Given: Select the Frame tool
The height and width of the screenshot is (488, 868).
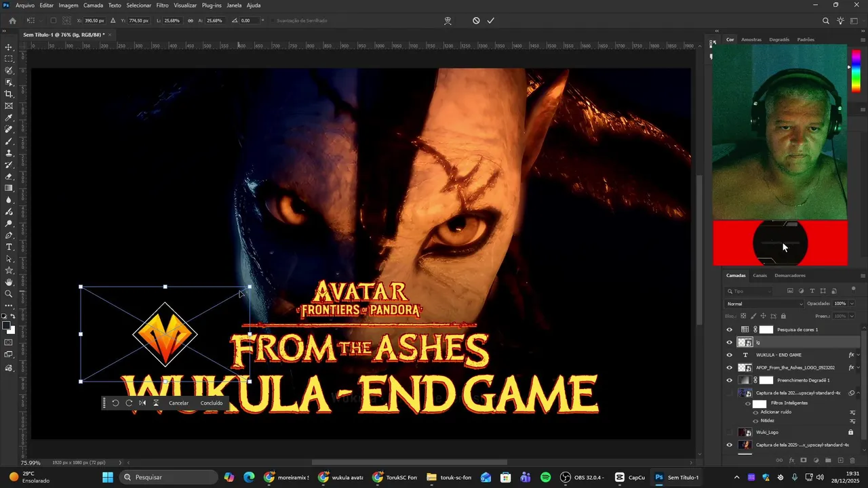Looking at the screenshot, I should point(9,106).
